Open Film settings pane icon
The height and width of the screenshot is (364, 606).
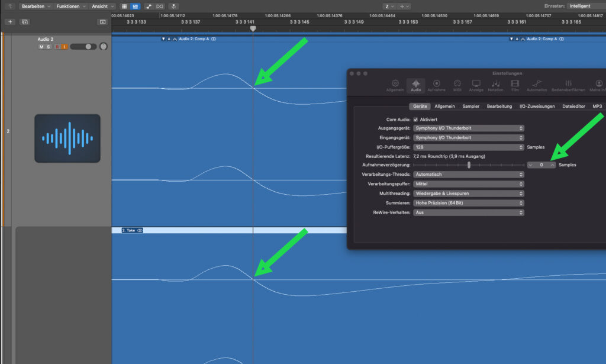coord(515,86)
